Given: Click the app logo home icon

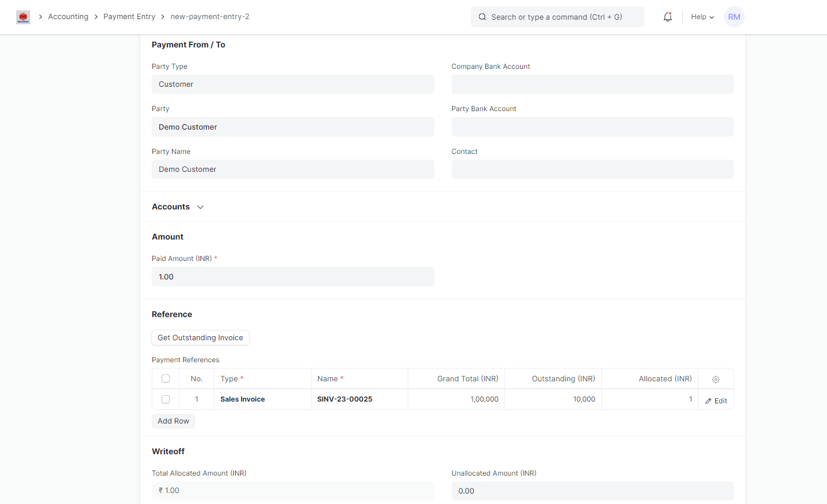Looking at the screenshot, I should tap(23, 17).
